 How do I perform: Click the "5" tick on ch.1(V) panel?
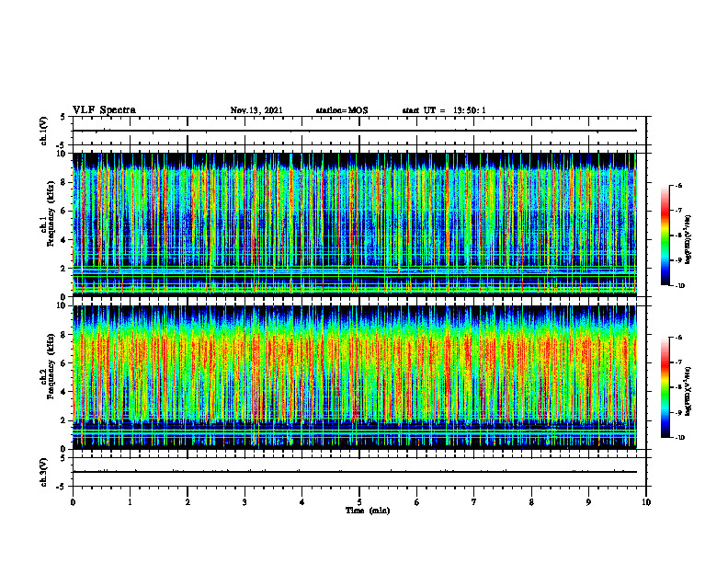point(63,117)
